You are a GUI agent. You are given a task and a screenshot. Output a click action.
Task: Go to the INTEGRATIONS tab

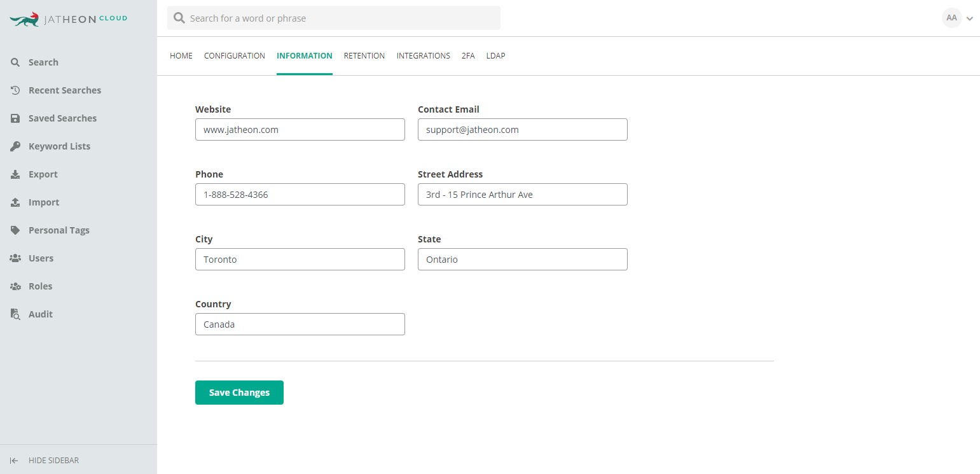click(424, 56)
